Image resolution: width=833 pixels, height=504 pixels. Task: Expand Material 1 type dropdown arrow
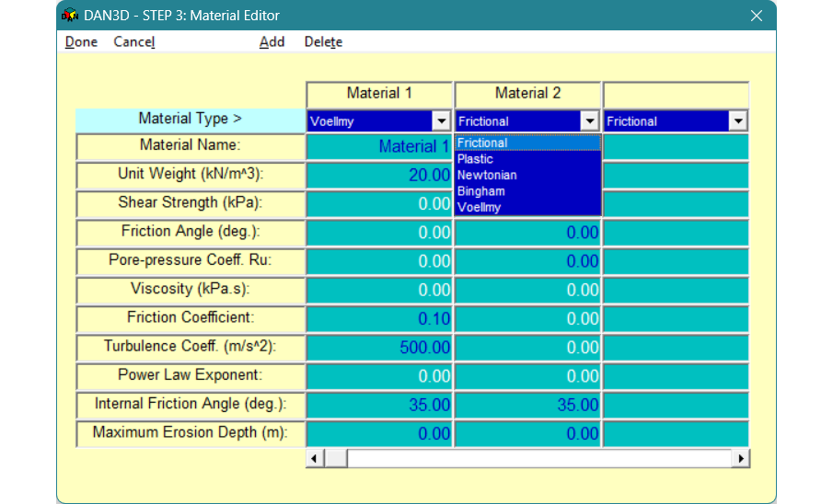pos(442,121)
